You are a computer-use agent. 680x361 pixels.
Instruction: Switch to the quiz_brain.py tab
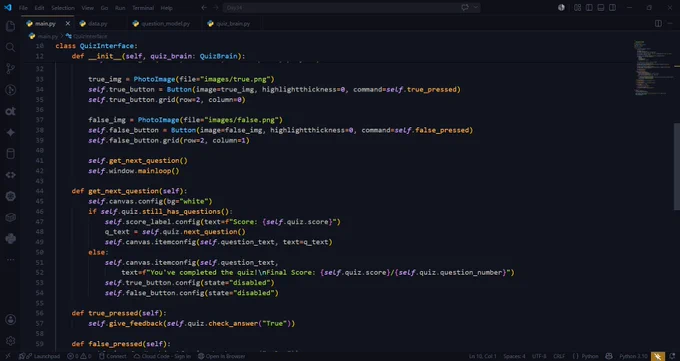(233, 23)
